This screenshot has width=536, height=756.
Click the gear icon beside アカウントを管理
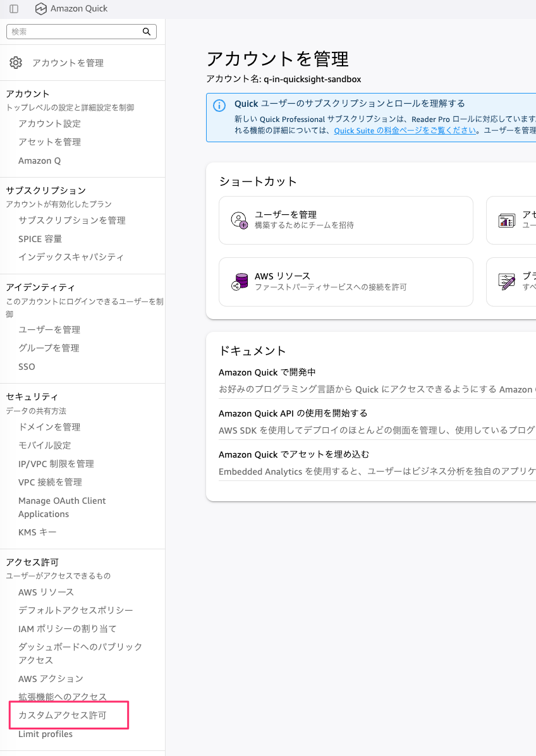point(16,63)
